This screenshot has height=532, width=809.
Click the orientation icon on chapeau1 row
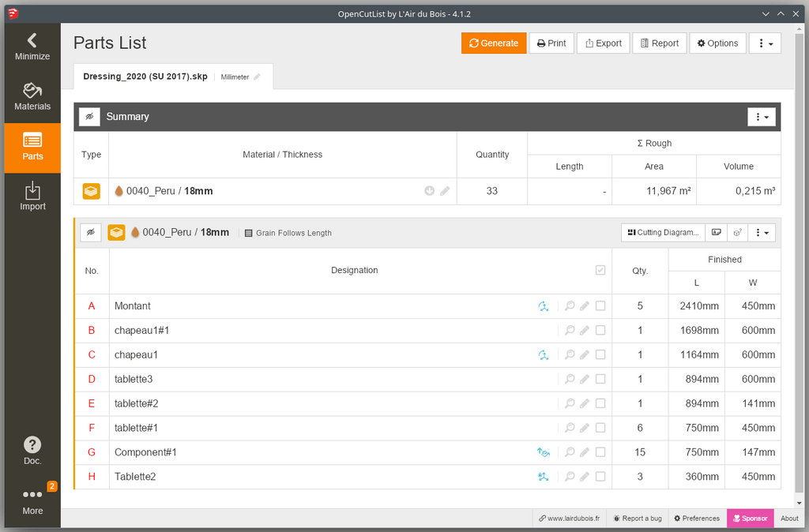544,354
